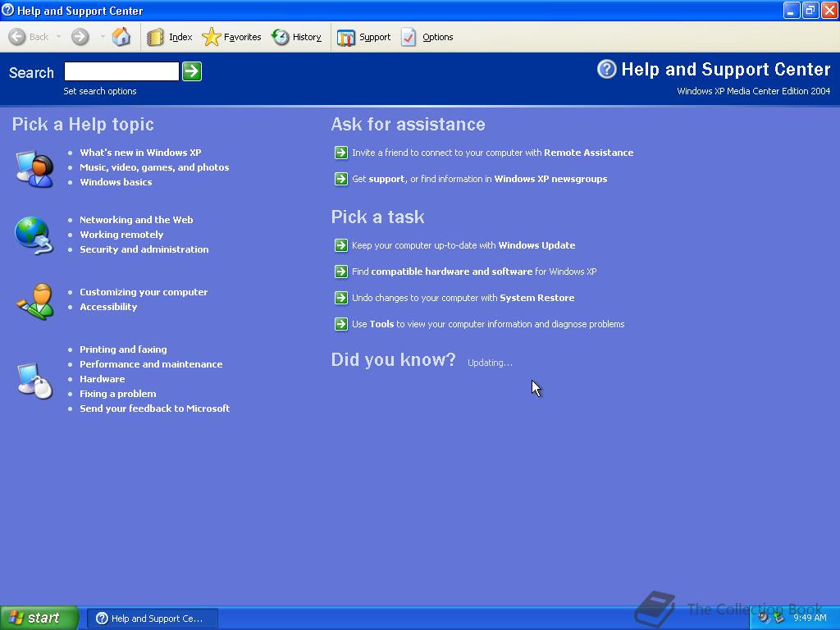Click green arrow beside Use Tools
The width and height of the screenshot is (840, 630).
[341, 324]
